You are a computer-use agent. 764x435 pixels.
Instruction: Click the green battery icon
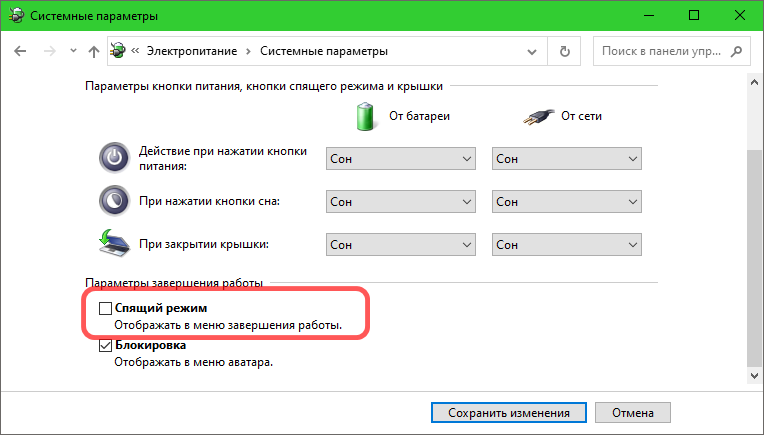coord(363,116)
